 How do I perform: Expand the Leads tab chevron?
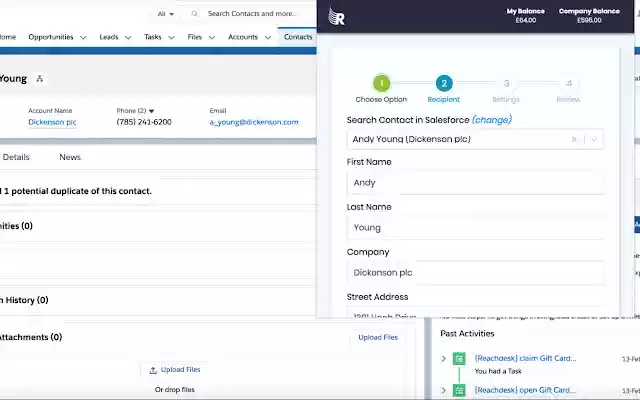128,38
